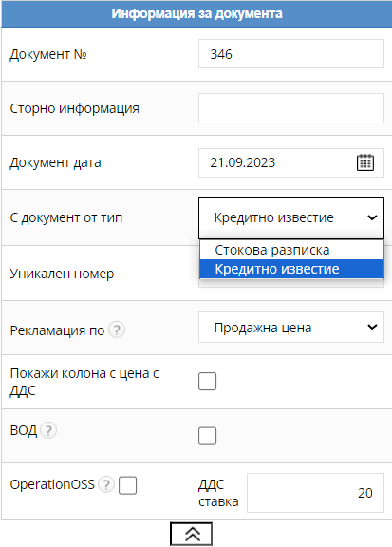Click the ДДС ставка label
This screenshot has width=392, height=547.
218,493
